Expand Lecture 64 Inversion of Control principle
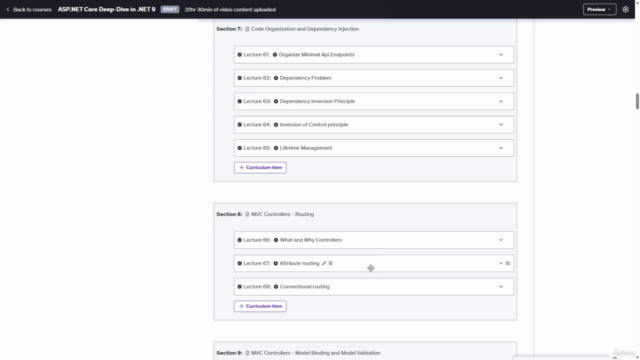The height and width of the screenshot is (360, 640). click(x=501, y=124)
